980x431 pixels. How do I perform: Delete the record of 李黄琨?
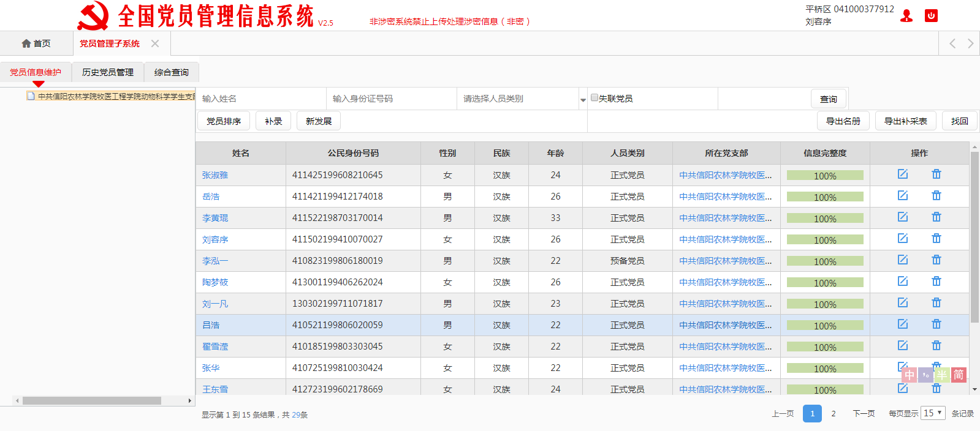pos(936,217)
